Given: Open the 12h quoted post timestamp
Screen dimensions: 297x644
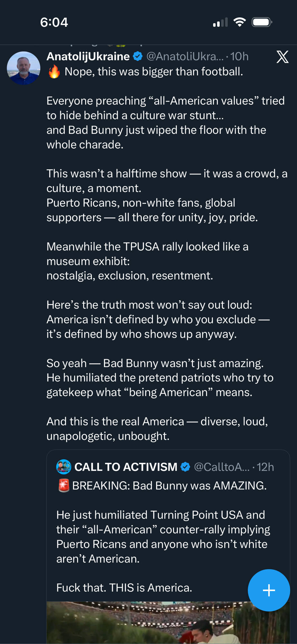Looking at the screenshot, I should click(265, 467).
